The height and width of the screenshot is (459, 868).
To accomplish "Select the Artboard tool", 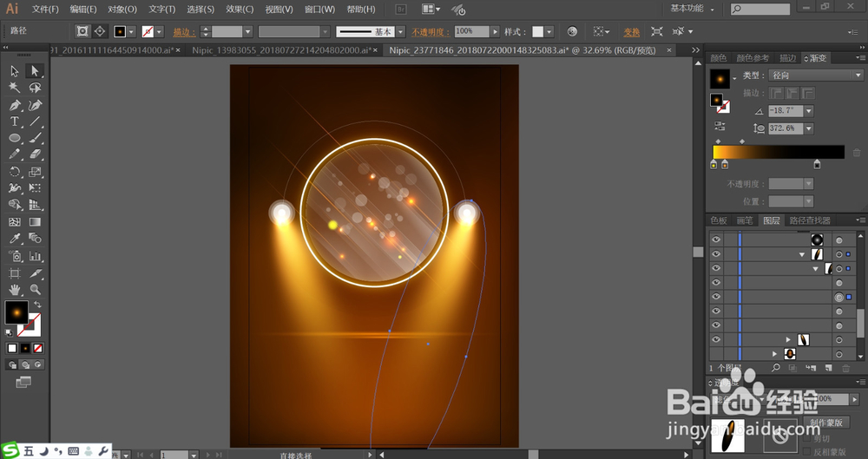I will 15,273.
